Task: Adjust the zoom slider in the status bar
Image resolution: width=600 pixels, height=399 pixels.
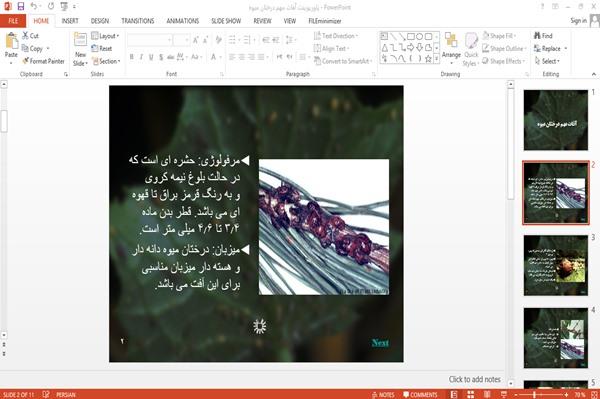Action: [x=535, y=394]
